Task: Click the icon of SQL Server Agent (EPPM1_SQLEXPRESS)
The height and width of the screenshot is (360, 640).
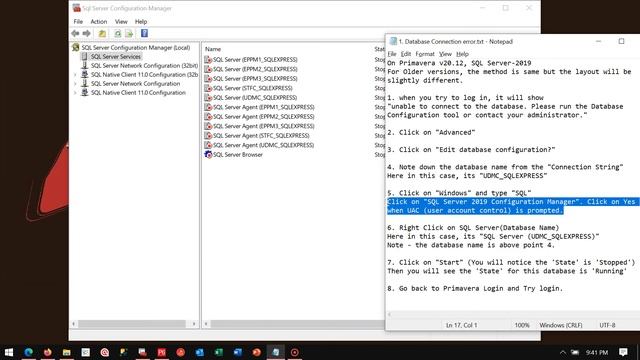Action: tap(208, 107)
